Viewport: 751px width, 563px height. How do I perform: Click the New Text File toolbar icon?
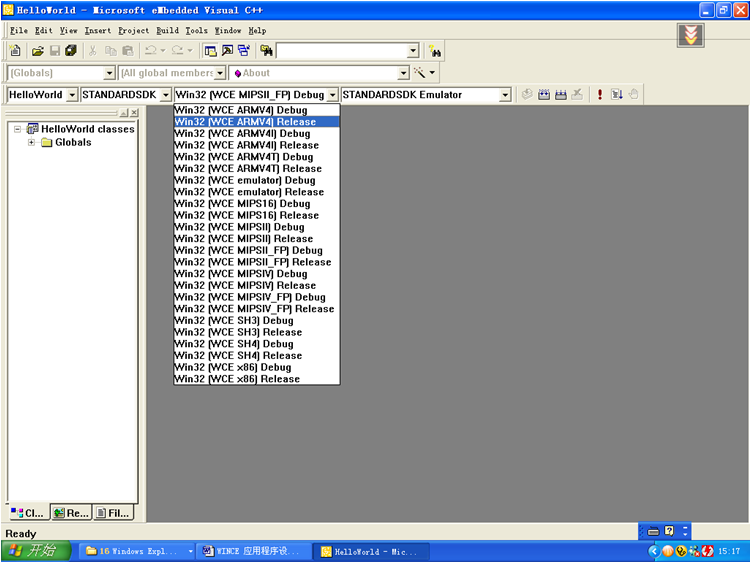(15, 50)
